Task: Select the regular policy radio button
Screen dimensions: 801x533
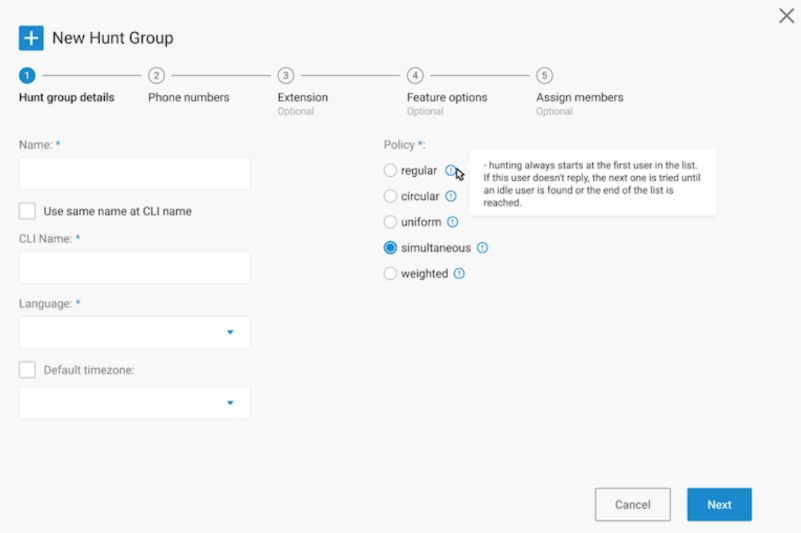Action: coord(390,170)
